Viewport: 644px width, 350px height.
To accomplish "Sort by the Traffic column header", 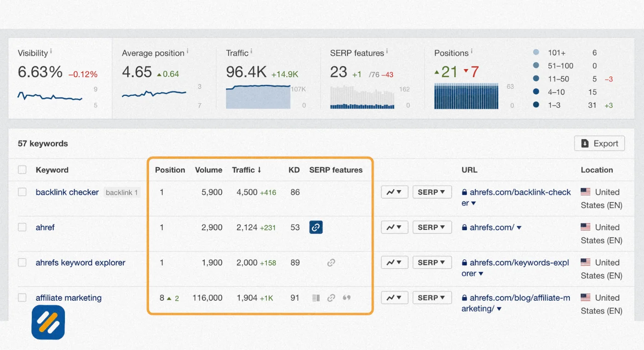I will click(x=247, y=170).
